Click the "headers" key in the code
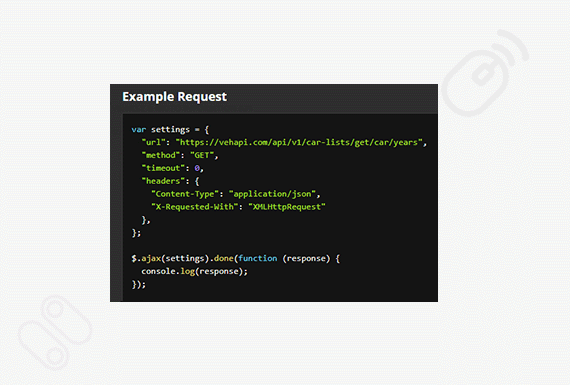570x385 pixels. (162, 181)
